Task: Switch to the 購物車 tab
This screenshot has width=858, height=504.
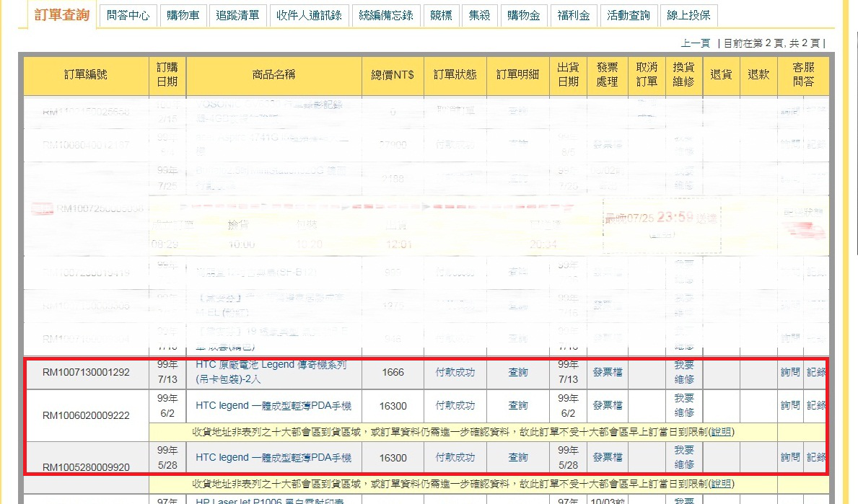Action: (184, 15)
